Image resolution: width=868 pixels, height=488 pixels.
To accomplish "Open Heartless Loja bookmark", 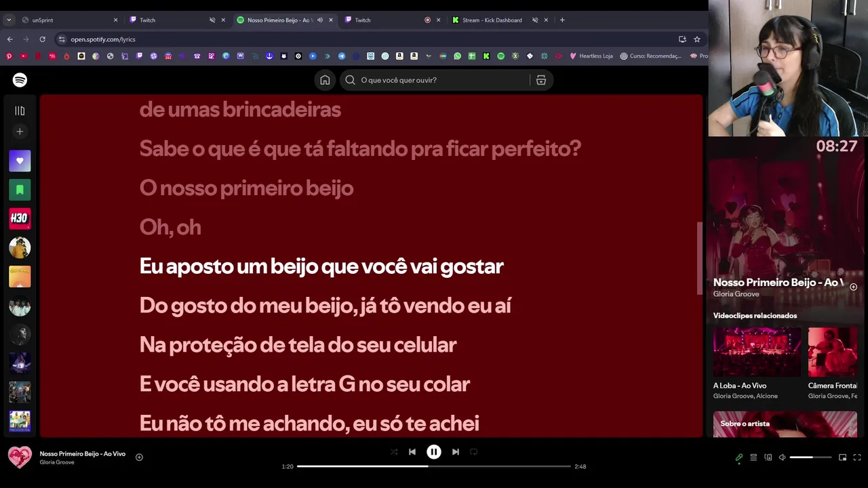I will tap(591, 56).
